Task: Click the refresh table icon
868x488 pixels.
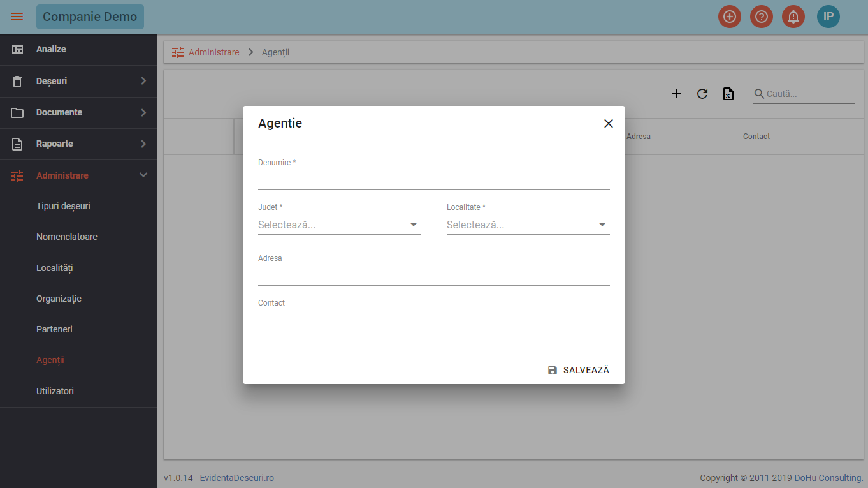Action: point(702,94)
